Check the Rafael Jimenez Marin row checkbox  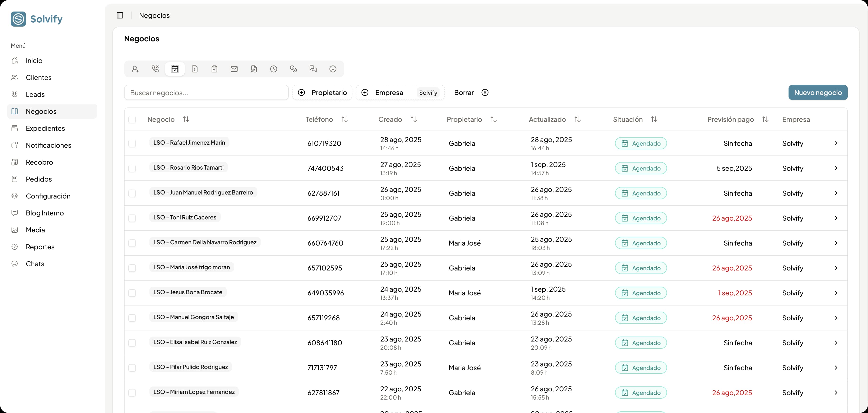pos(132,143)
